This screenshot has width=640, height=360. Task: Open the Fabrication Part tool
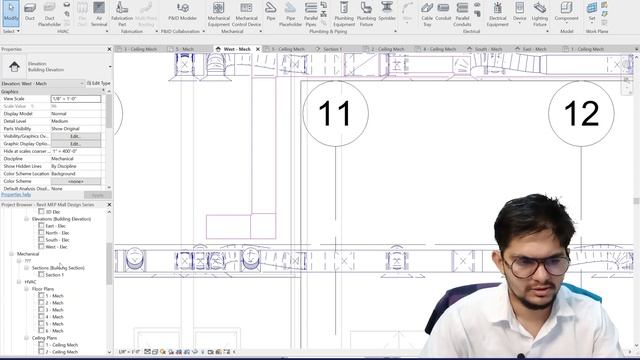(122, 14)
